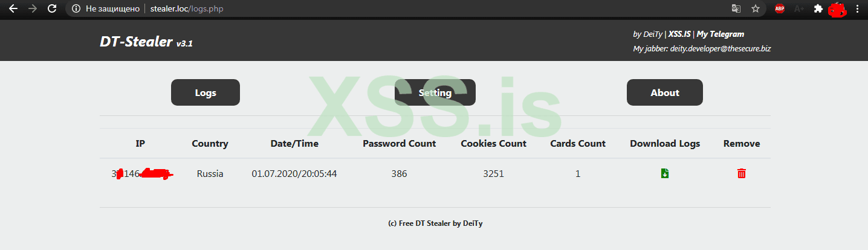The height and width of the screenshot is (250, 868).
Task: Click the green download icon in the row
Action: 665,174
